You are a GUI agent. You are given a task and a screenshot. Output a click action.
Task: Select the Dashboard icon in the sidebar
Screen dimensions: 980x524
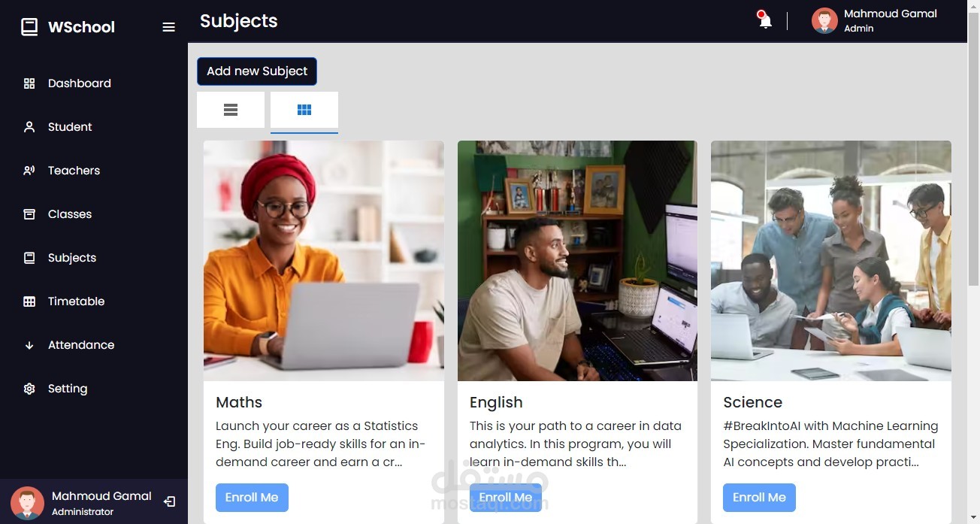tap(29, 83)
